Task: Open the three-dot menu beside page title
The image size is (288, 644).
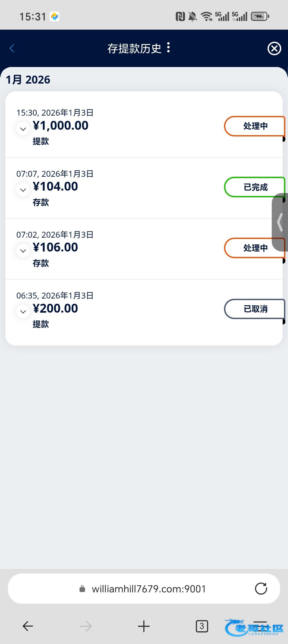Action: [168, 48]
